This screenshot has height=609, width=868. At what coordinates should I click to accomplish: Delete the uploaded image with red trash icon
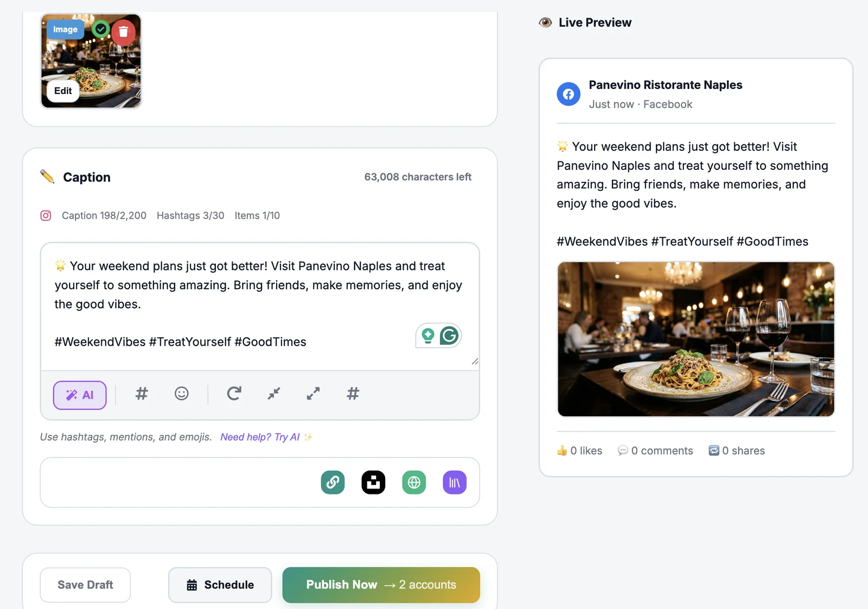click(124, 32)
